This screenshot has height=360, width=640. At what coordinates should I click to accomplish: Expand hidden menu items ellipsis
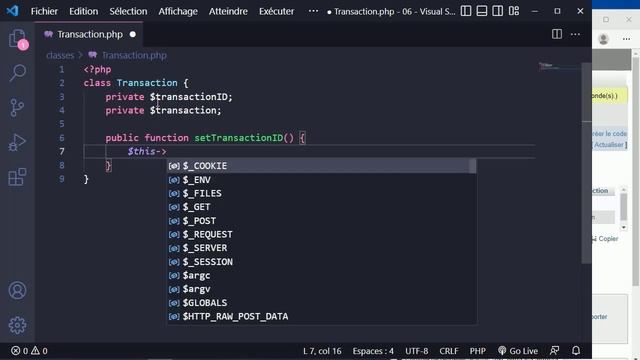(313, 11)
